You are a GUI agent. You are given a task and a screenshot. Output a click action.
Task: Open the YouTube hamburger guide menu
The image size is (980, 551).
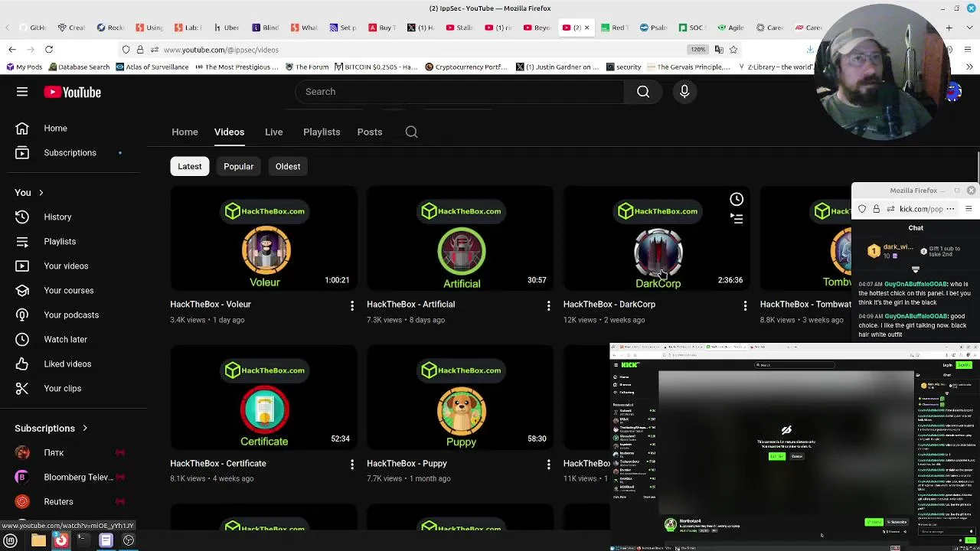(x=22, y=92)
